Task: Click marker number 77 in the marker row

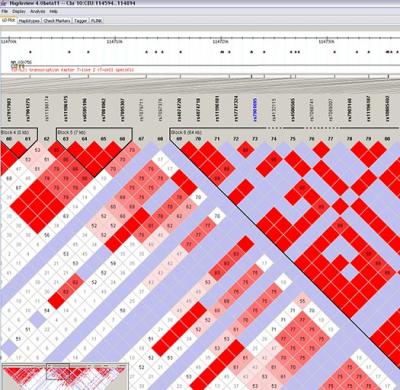Action: [330, 139]
